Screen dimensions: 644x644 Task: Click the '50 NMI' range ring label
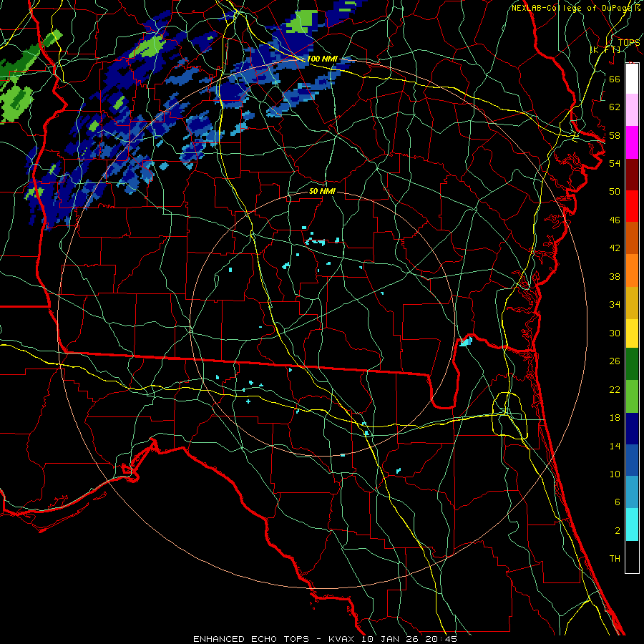point(322,191)
